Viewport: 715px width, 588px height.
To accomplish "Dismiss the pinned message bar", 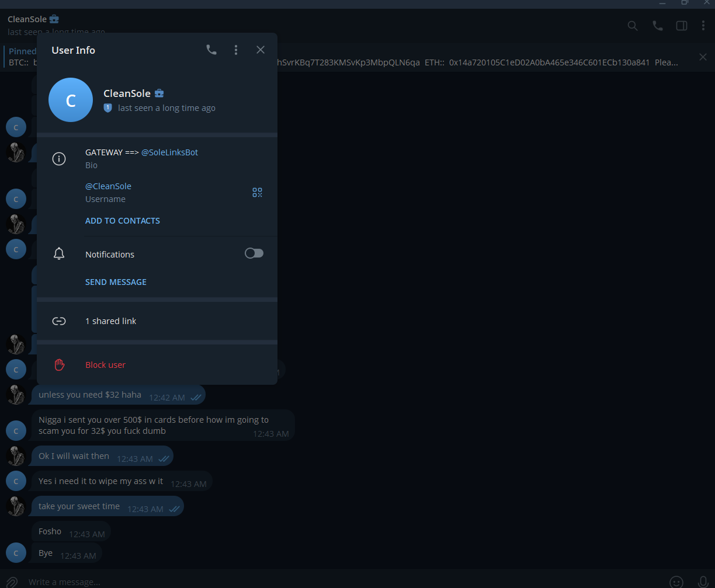I will [703, 57].
